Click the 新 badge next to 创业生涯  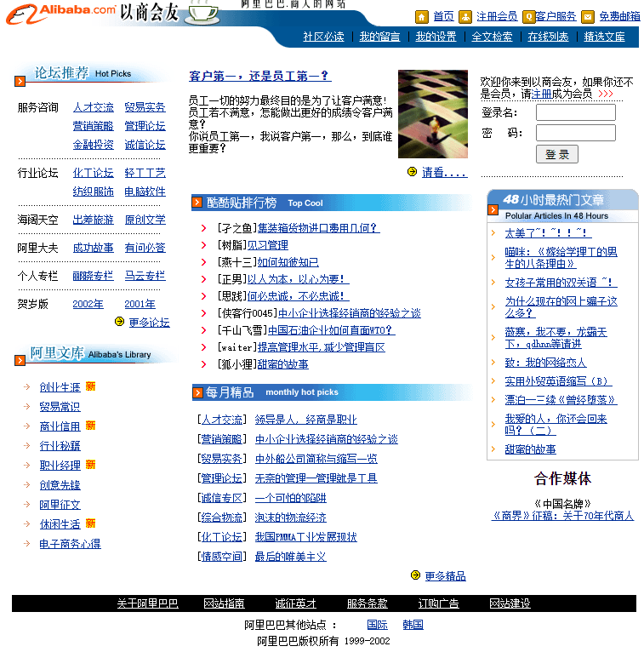coord(90,386)
